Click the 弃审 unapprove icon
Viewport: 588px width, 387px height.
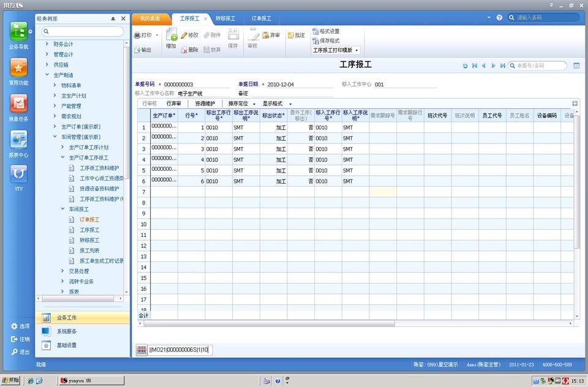click(266, 36)
